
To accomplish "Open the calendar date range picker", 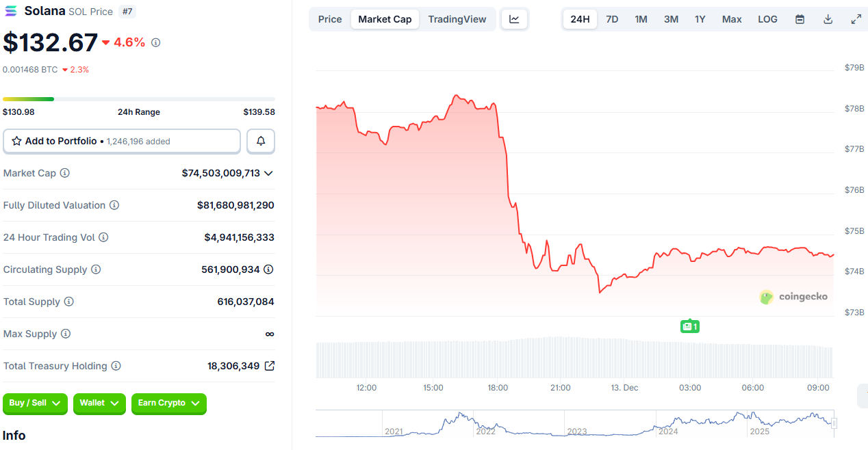I will point(800,19).
